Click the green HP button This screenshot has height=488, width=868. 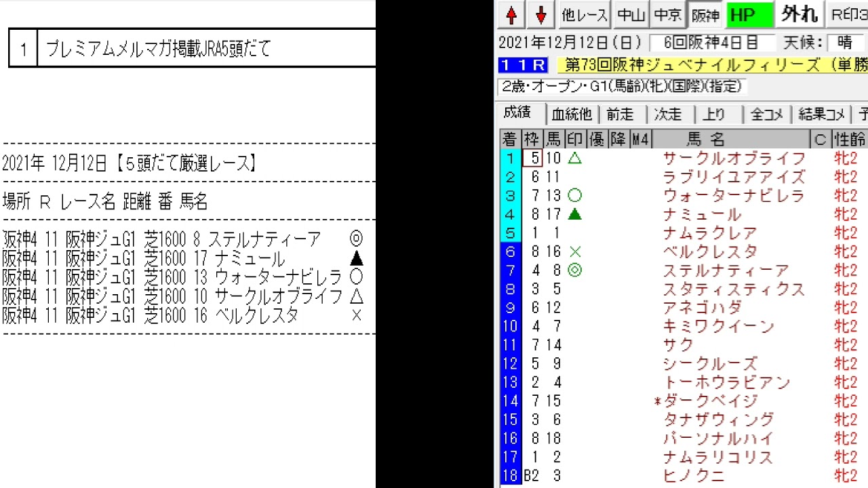(x=749, y=14)
